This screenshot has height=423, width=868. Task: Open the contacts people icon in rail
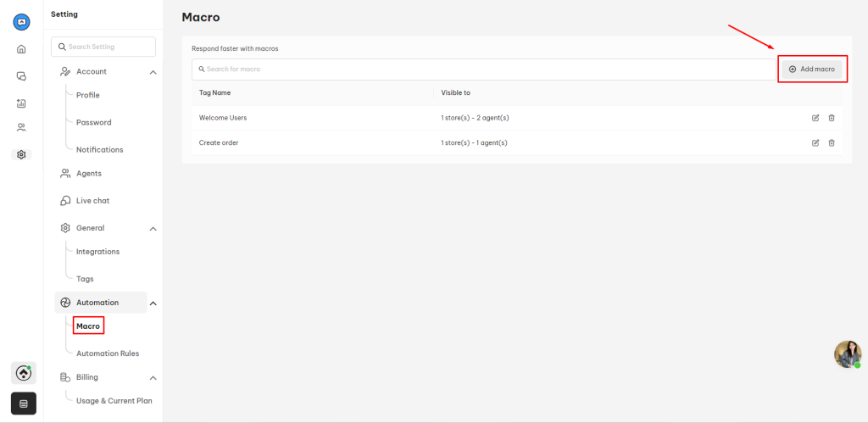pyautogui.click(x=21, y=127)
